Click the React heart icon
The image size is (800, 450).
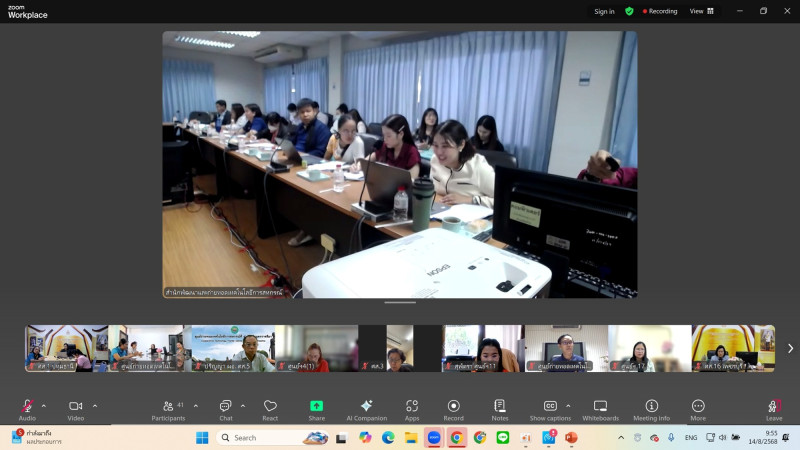[270, 407]
